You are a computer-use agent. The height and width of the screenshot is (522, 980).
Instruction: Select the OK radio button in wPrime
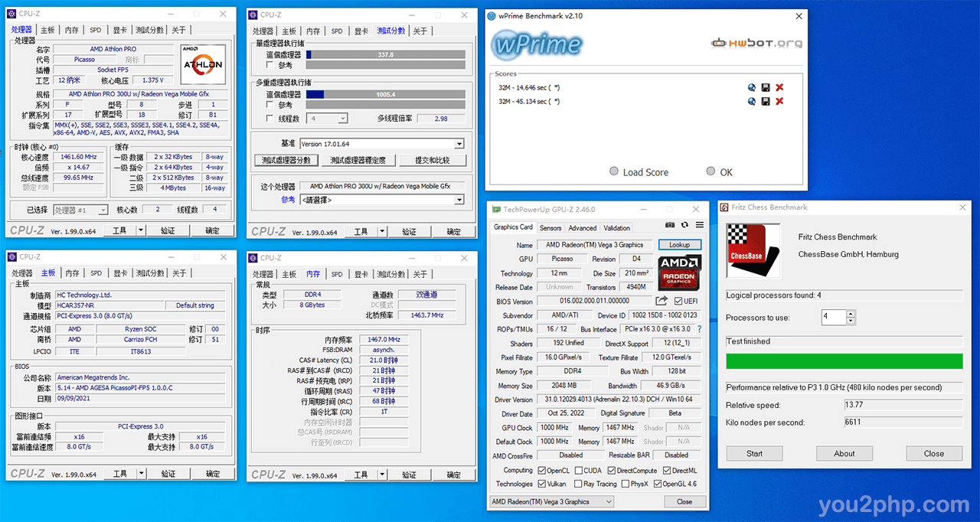coord(710,171)
